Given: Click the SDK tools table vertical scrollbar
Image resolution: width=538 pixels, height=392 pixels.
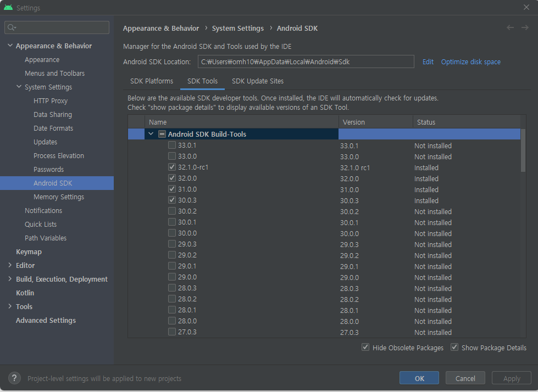Looking at the screenshot, I should click(x=523, y=150).
